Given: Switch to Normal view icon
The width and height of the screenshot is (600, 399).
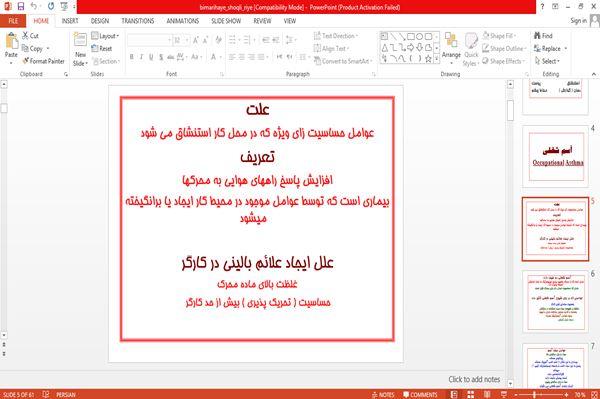Looking at the screenshot, I should pyautogui.click(x=454, y=394).
